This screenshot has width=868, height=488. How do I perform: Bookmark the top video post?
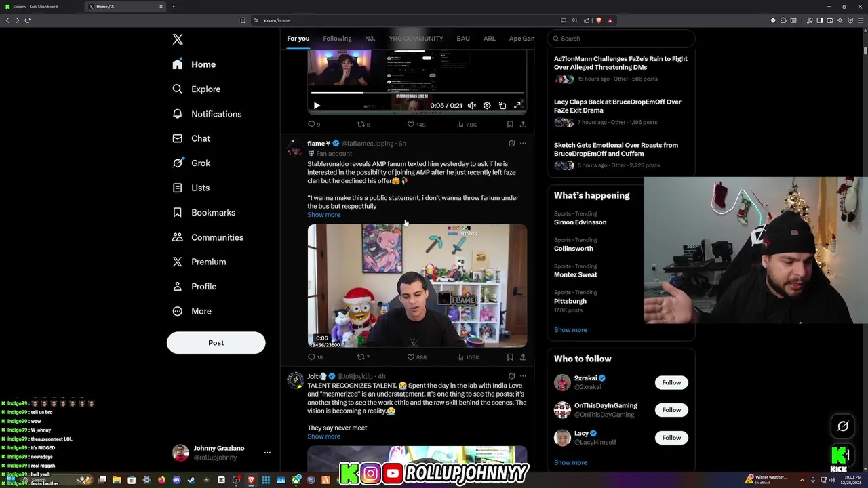coord(510,125)
